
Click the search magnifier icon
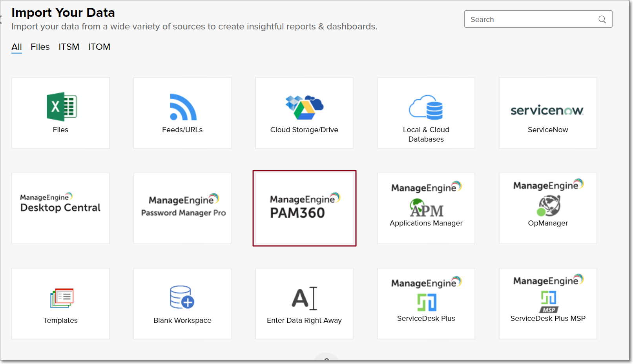pyautogui.click(x=602, y=19)
